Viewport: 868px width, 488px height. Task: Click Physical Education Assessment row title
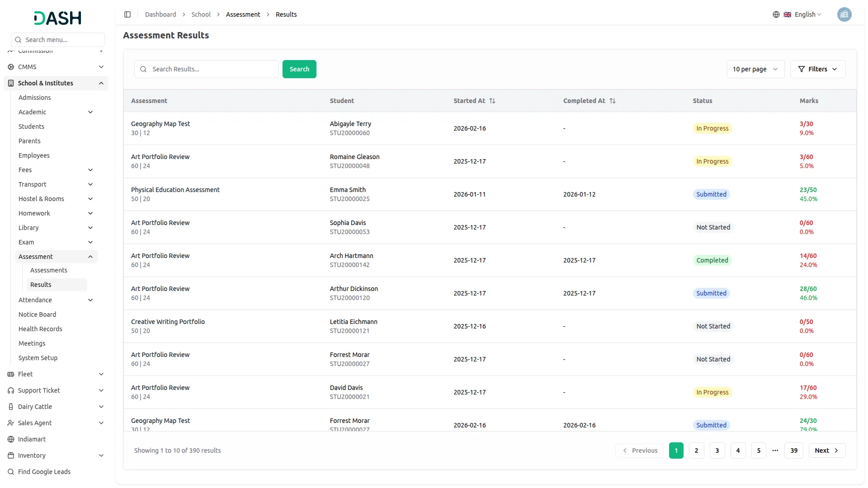coord(175,190)
